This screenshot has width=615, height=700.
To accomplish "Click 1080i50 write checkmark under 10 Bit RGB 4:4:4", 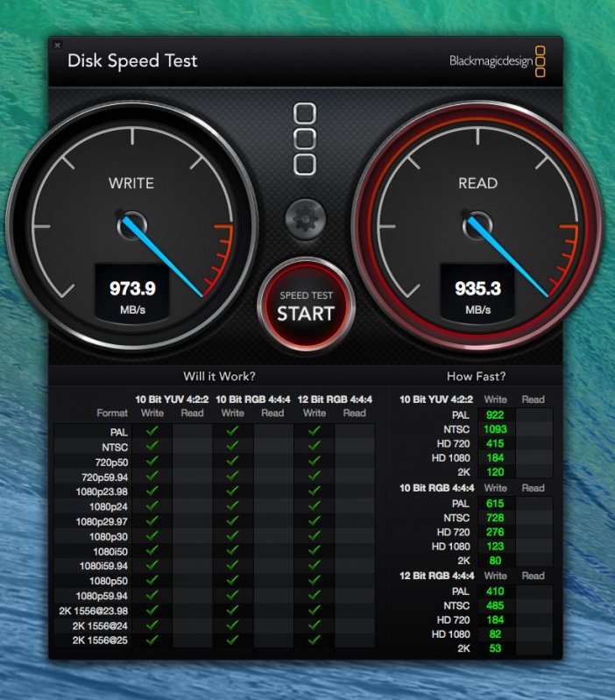I will pos(232,550).
